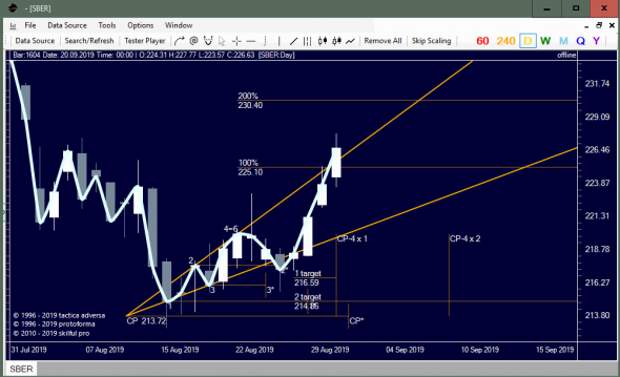Open the Options menu

140,25
